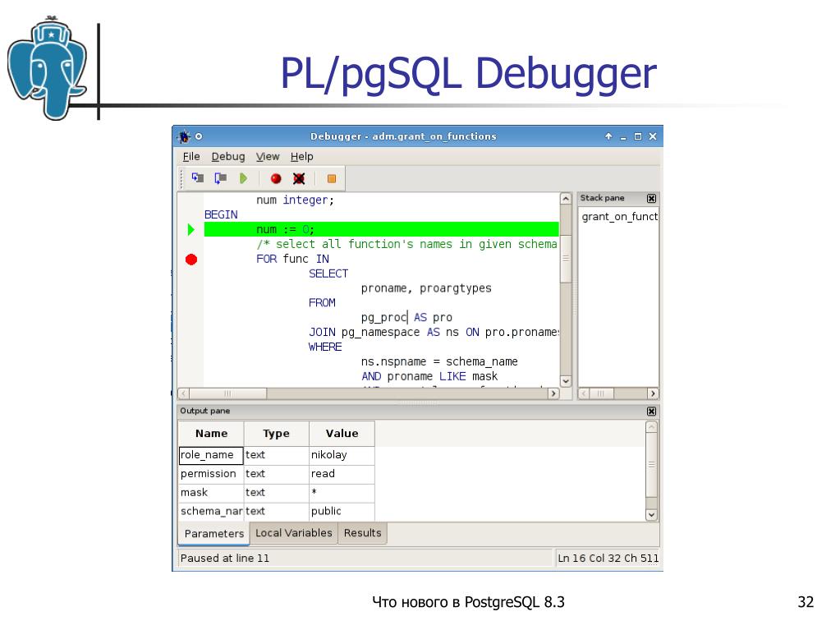The height and width of the screenshot is (630, 840).
Task: Click the Type column header
Action: tap(277, 434)
